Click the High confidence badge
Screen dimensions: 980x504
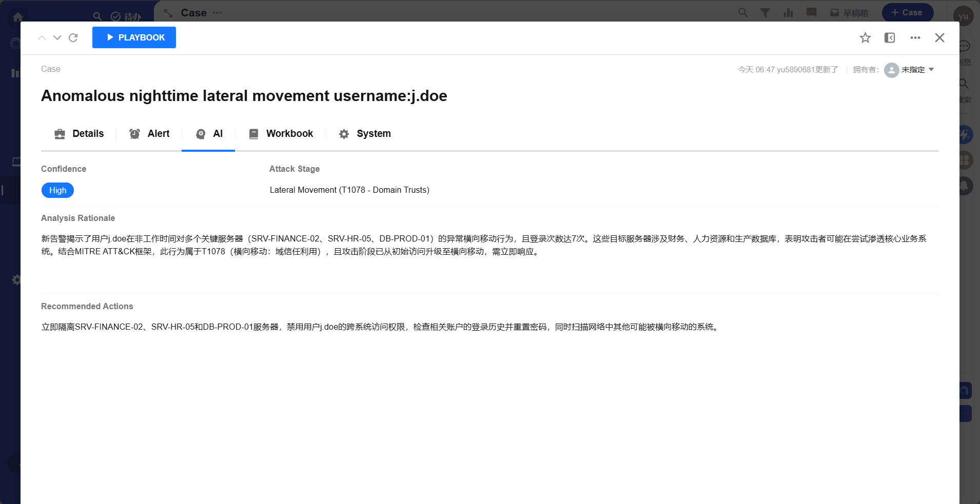click(x=57, y=190)
